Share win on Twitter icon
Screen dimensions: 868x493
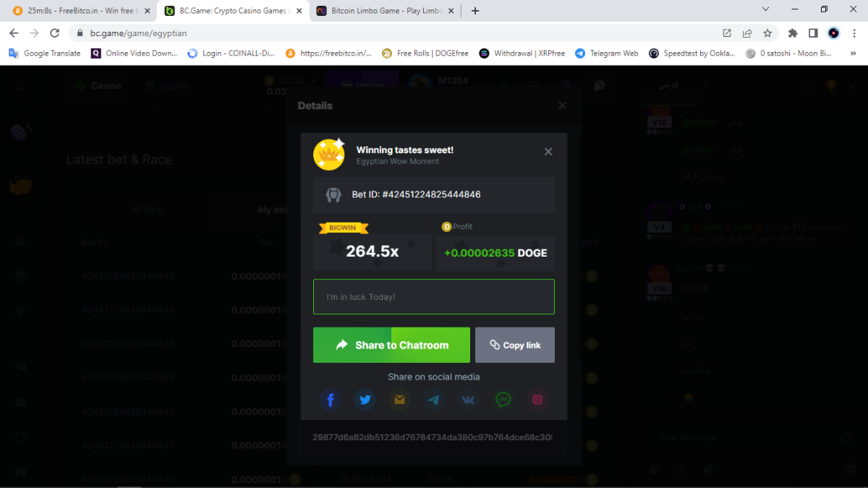point(365,400)
